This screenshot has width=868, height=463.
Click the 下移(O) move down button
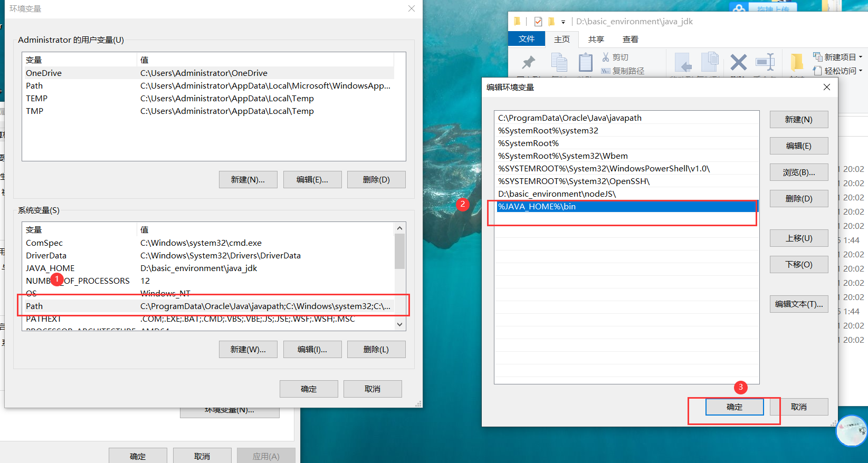[799, 265]
